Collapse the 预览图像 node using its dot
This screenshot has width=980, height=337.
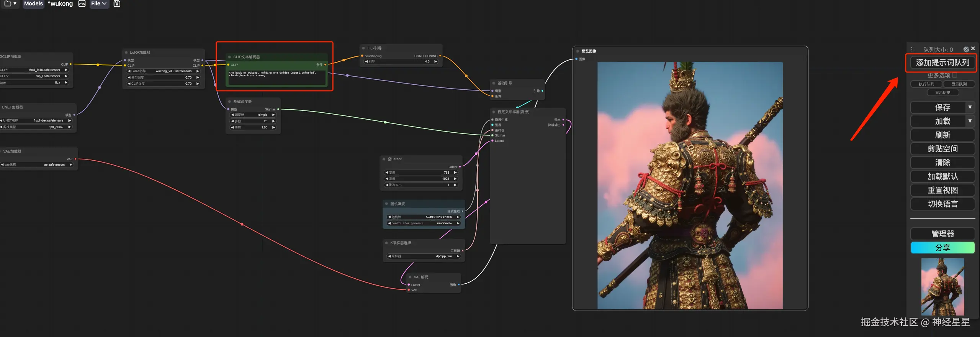click(578, 51)
